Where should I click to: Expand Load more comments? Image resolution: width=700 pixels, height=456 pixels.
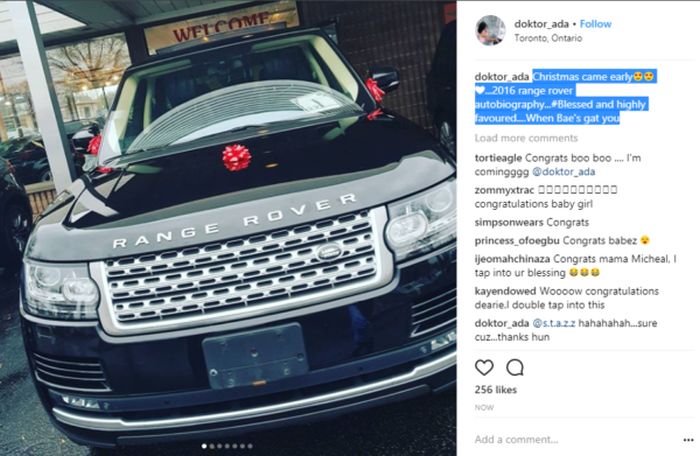coord(526,138)
